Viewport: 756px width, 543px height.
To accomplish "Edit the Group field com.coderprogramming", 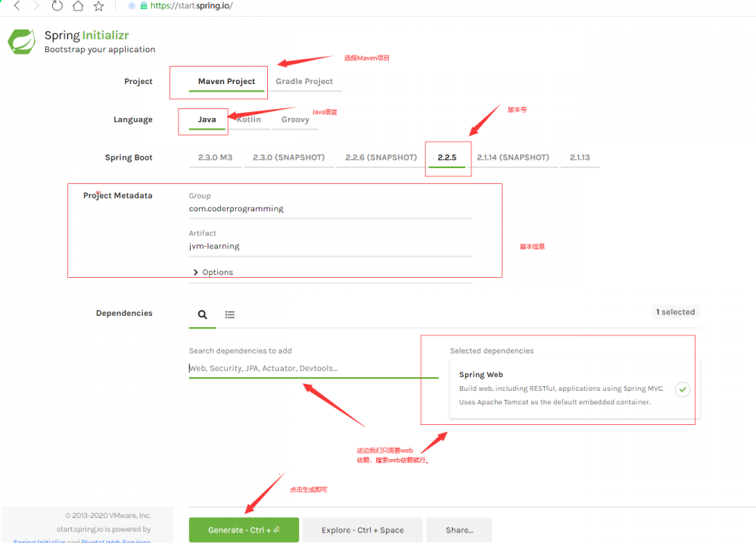I will [331, 209].
